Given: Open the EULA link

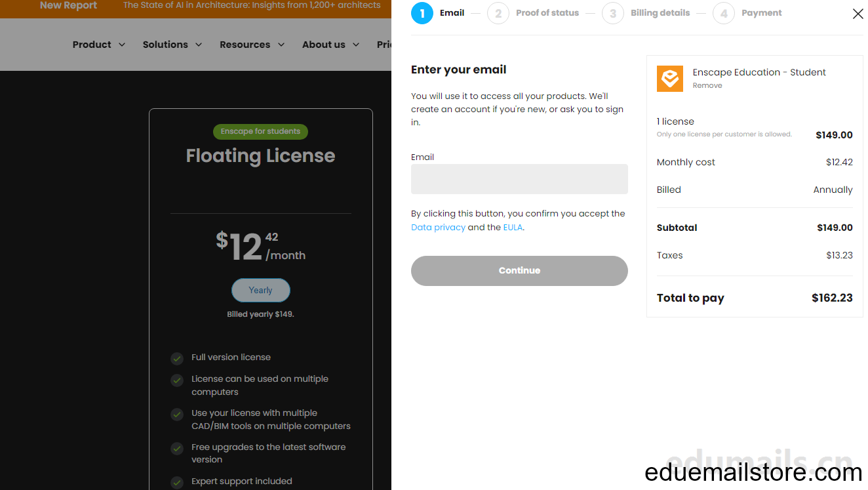Looking at the screenshot, I should tap(513, 228).
